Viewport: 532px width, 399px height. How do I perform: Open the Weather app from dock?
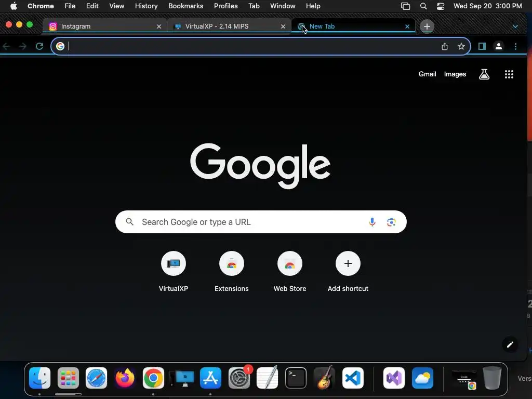pos(422,378)
